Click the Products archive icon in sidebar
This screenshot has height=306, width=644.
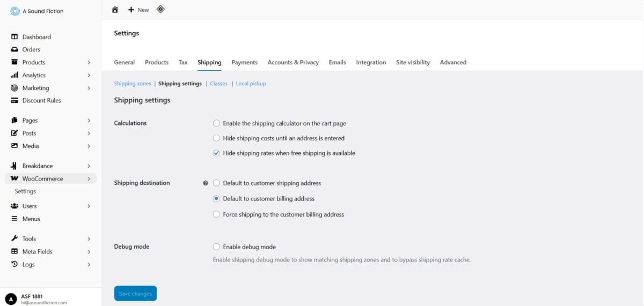(x=14, y=62)
